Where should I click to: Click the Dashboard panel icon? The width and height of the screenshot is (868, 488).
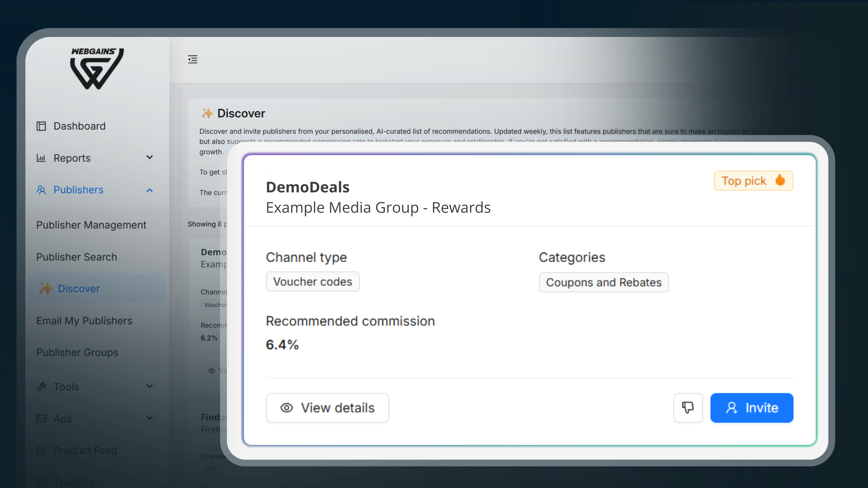(41, 126)
